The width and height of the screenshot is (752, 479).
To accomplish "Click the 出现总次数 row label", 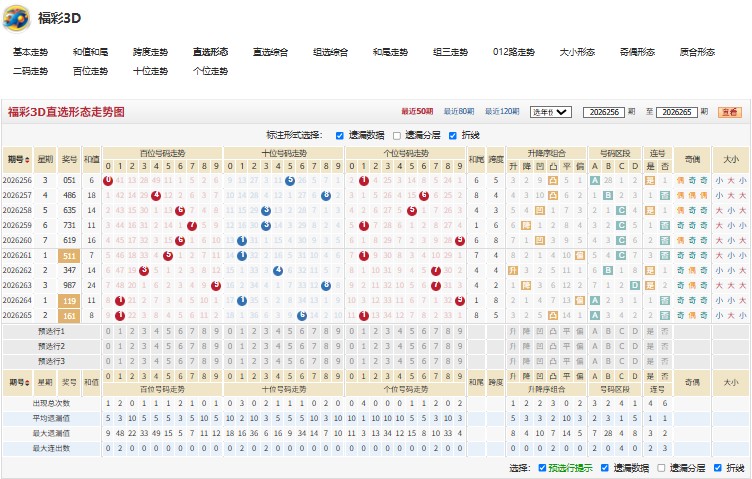I will coord(51,403).
